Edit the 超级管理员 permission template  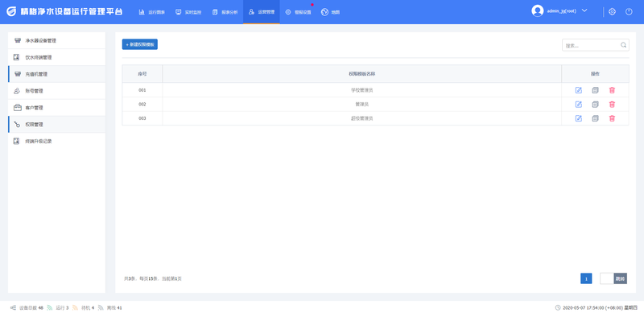coord(578,118)
